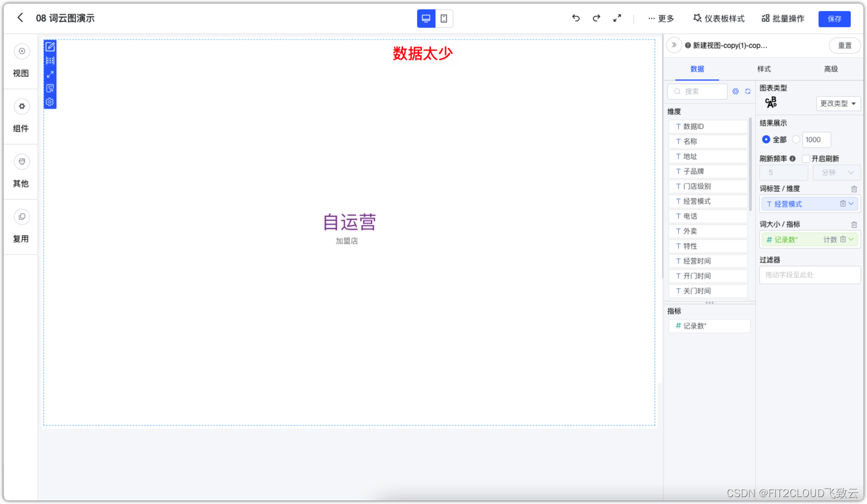Open dataset field settings gear
The height and width of the screenshot is (504, 867).
[x=735, y=91]
